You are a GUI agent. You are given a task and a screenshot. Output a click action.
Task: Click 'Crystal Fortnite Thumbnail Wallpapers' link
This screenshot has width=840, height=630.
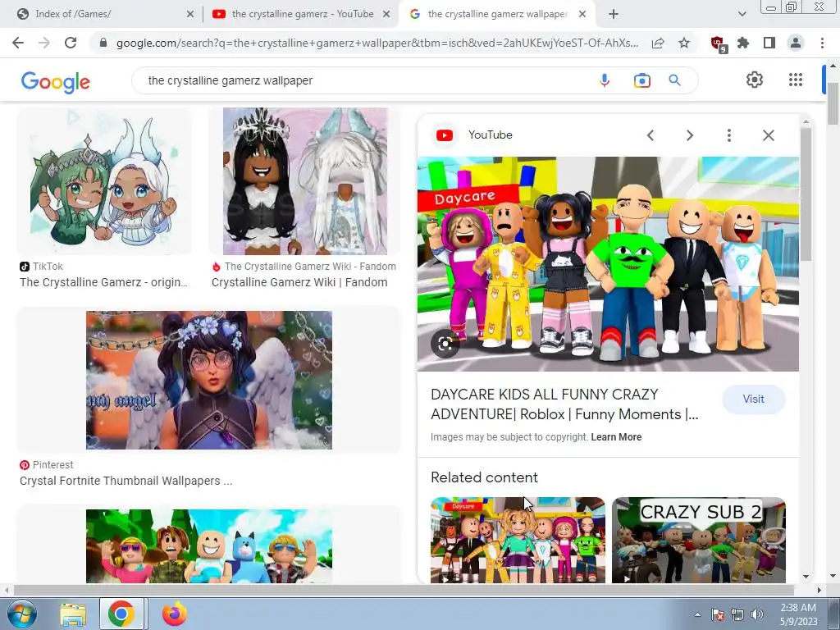point(126,481)
